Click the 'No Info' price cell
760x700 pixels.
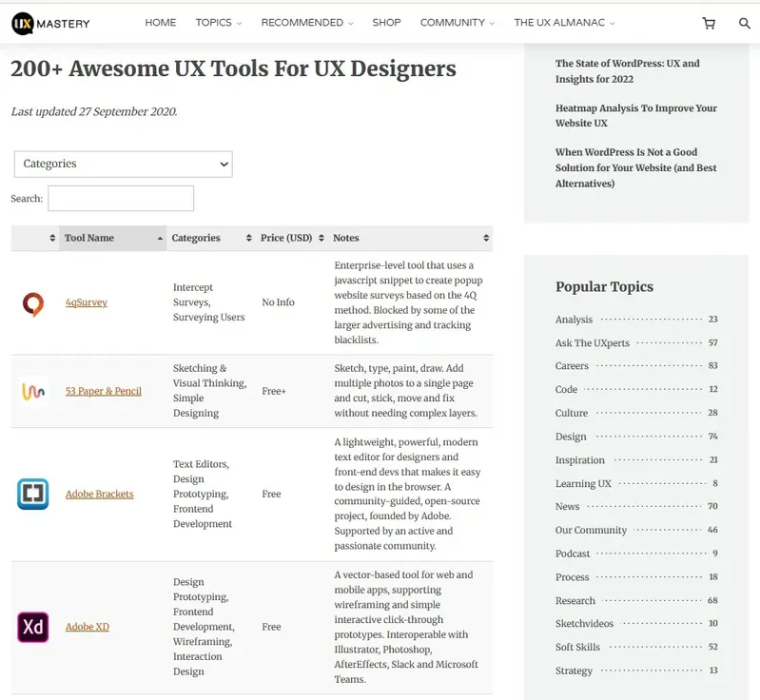click(x=278, y=302)
